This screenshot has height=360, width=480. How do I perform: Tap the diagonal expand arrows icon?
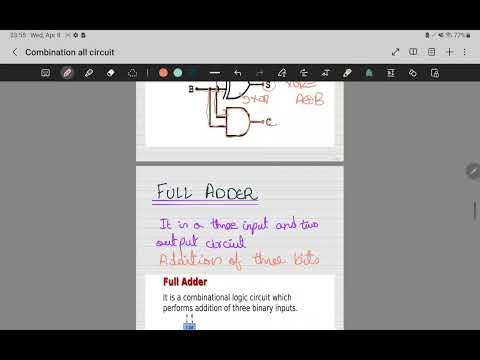tap(395, 52)
